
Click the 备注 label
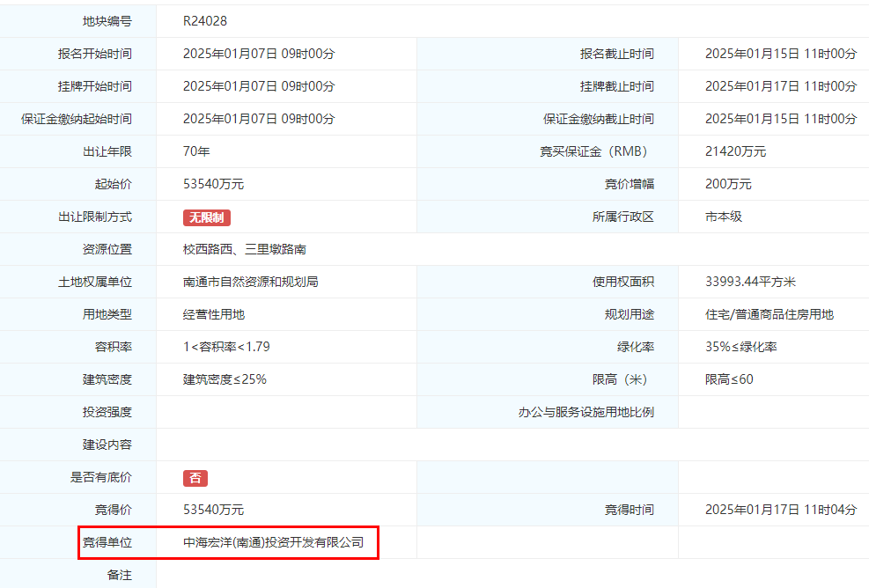click(x=119, y=576)
